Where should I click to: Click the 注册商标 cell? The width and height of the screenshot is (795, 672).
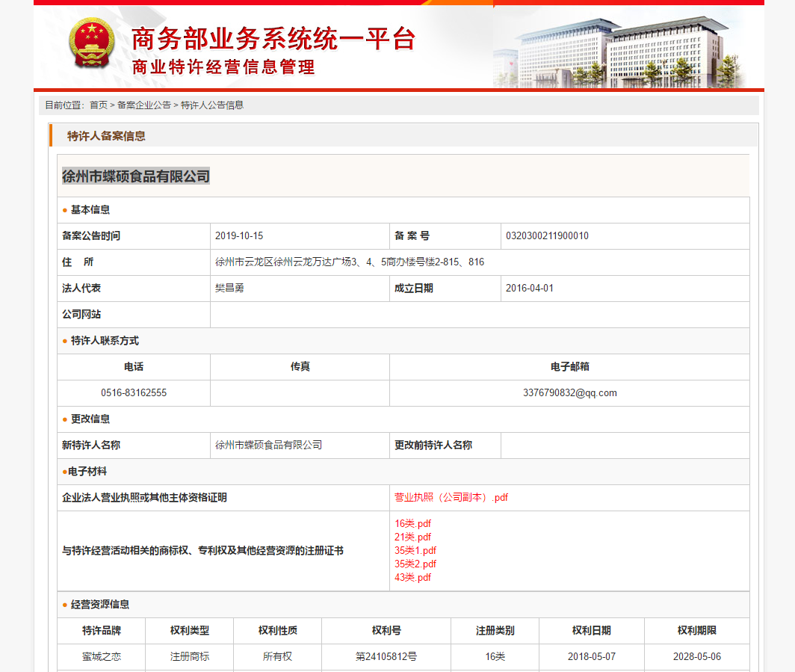coord(190,657)
